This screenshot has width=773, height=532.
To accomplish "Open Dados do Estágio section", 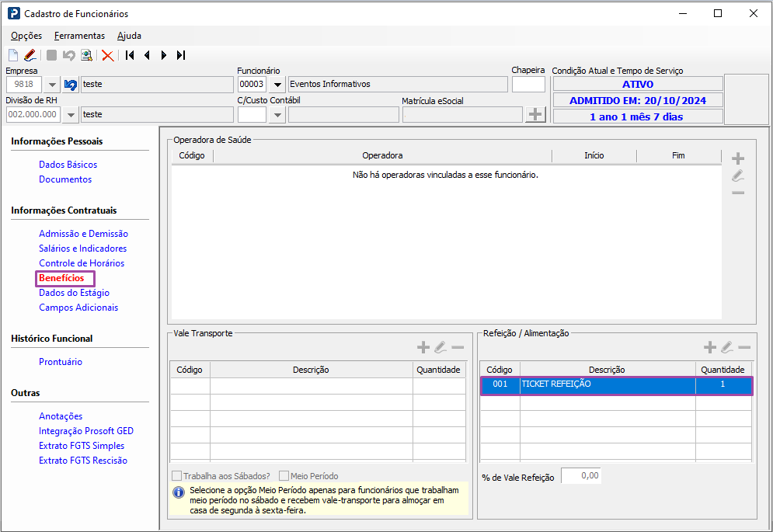I will (74, 293).
